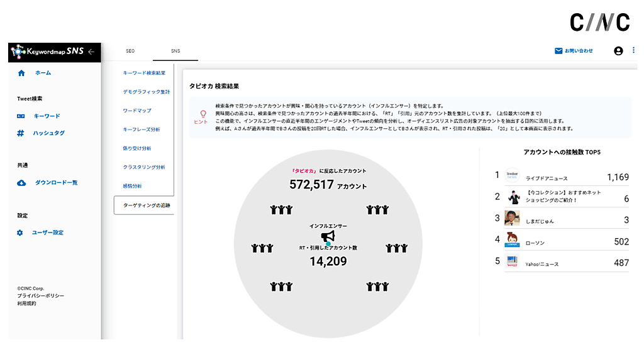Open the 感情分析 menu item

133,186
